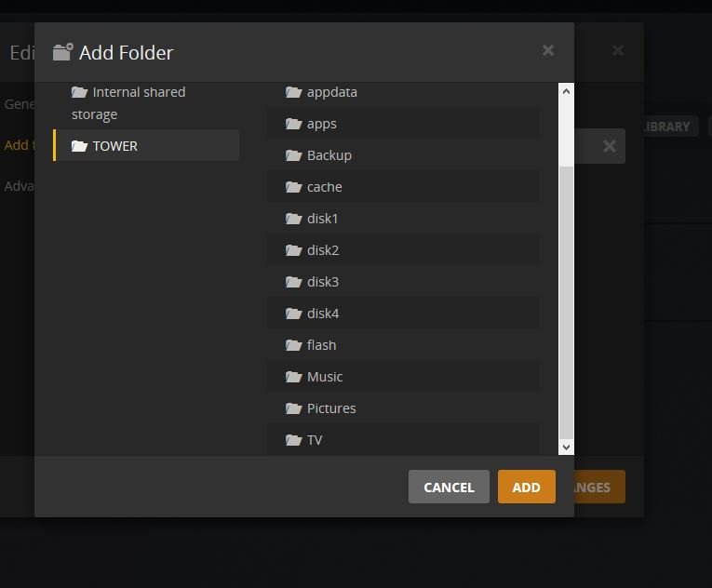
Task: Click folder icon next to disk1
Action: 294,219
